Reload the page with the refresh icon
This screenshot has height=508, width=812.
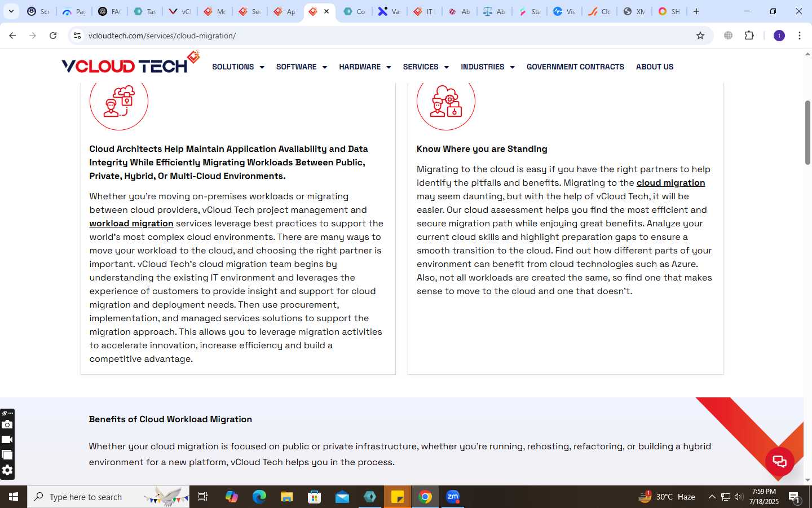coord(53,36)
